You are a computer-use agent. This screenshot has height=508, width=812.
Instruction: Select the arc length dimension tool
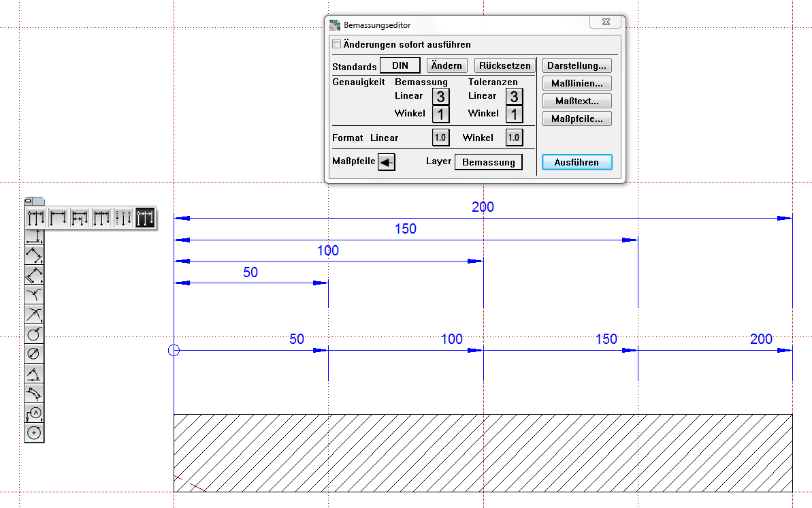point(34,393)
